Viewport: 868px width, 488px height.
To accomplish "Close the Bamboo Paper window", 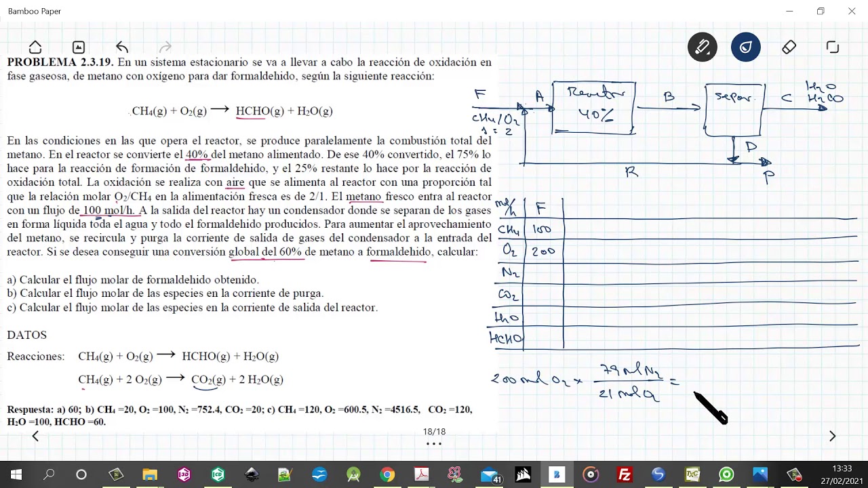I will tap(852, 12).
